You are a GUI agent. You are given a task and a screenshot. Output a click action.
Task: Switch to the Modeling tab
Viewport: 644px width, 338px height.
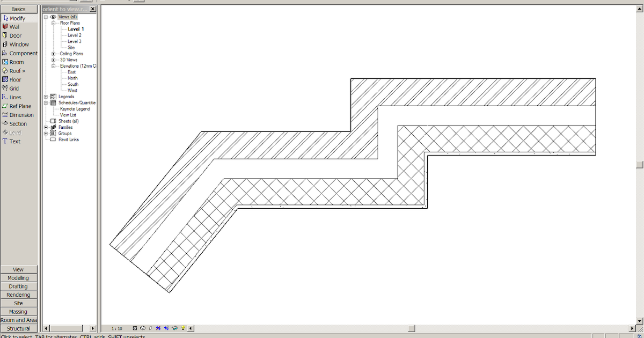(19, 277)
